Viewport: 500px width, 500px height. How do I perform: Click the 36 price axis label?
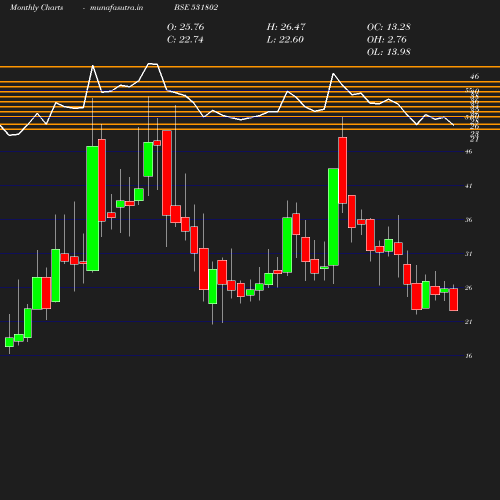tap(469, 220)
